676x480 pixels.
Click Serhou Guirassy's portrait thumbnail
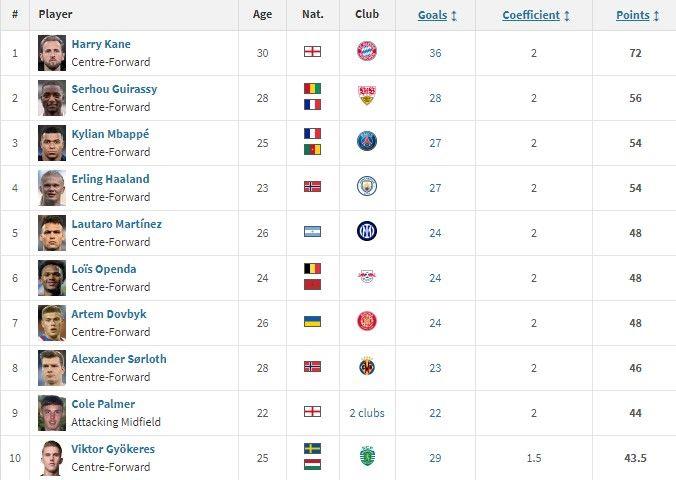(52, 97)
